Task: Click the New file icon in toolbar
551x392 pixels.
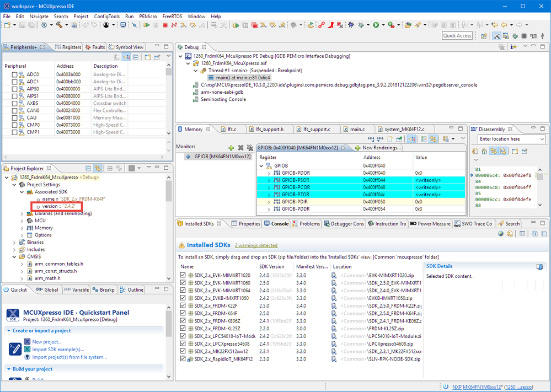Action: point(7,25)
